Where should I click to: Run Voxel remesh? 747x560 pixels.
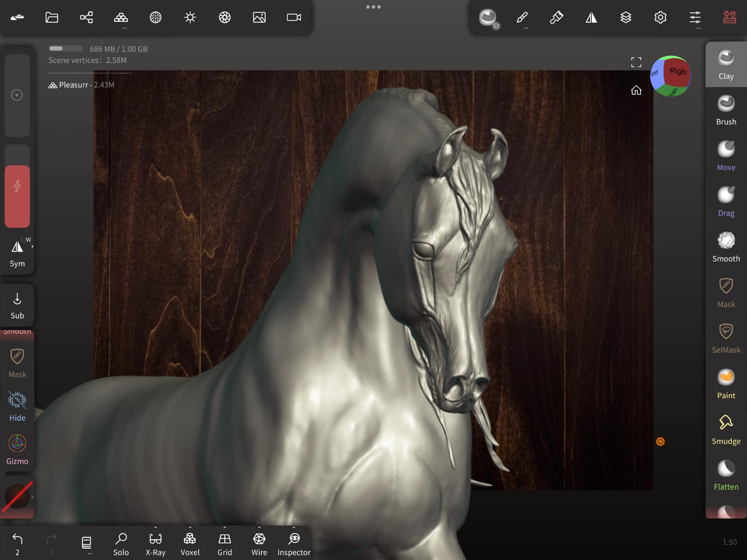pyautogui.click(x=190, y=545)
